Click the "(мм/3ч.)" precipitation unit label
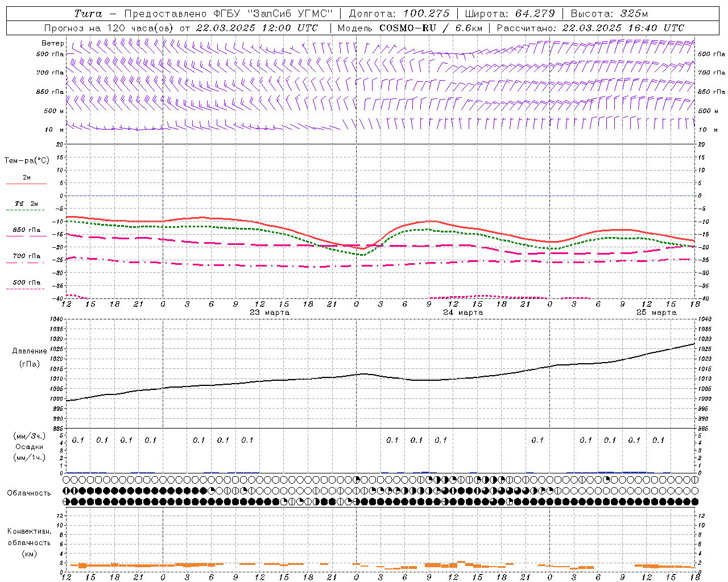This screenshot has width=728, height=582. click(x=30, y=436)
